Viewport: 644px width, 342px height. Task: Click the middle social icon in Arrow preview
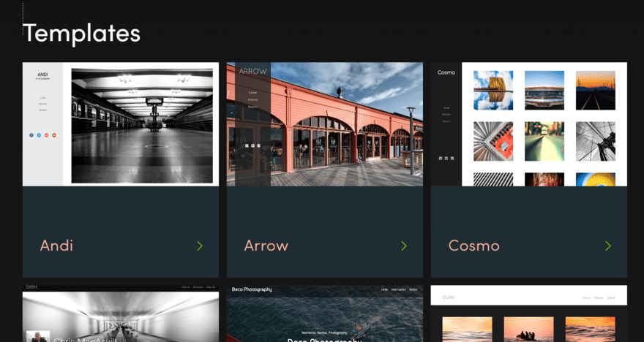point(252,145)
